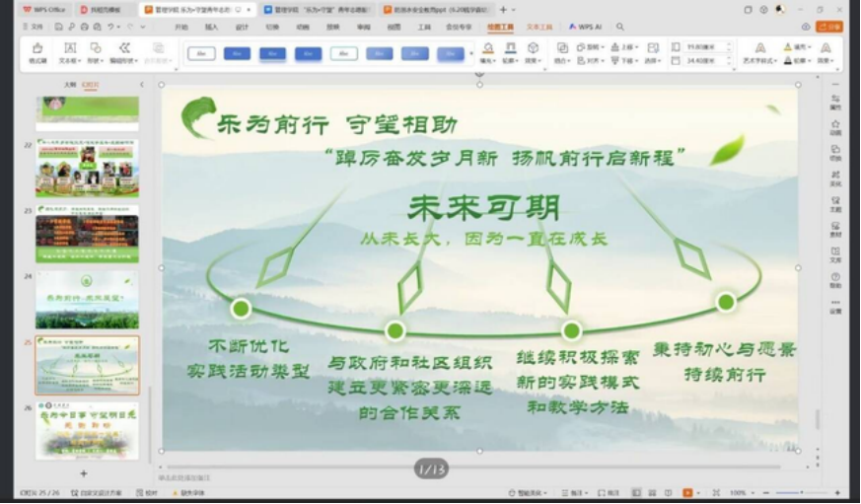Image resolution: width=861 pixels, height=504 pixels.
Task: Click the Save icon in quick access toolbar
Action: [x=59, y=27]
